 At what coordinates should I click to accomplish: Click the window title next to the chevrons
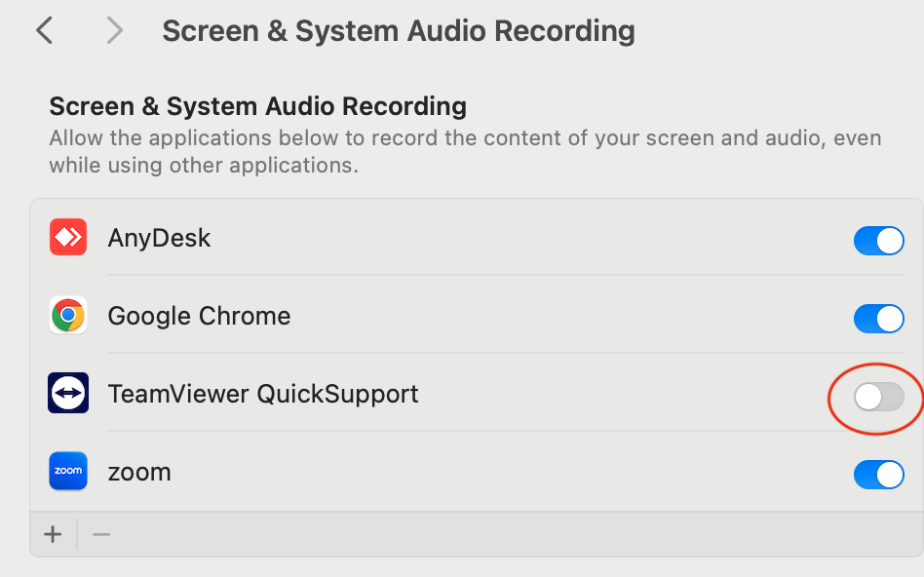[x=398, y=31]
